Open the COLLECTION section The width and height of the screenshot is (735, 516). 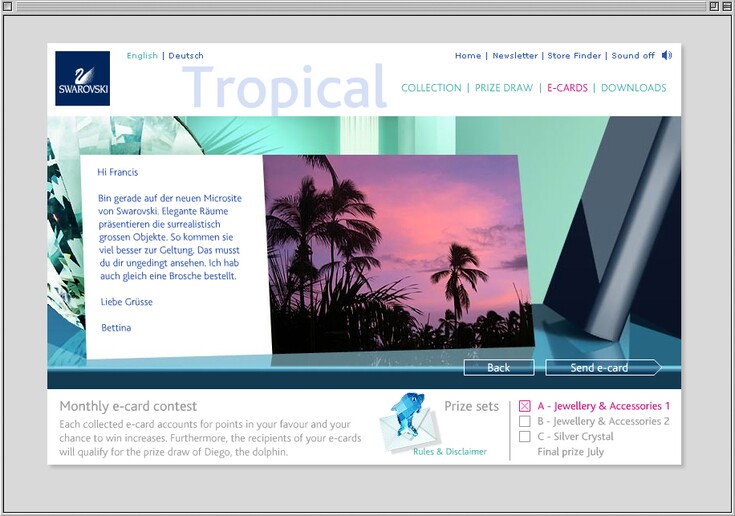click(431, 88)
